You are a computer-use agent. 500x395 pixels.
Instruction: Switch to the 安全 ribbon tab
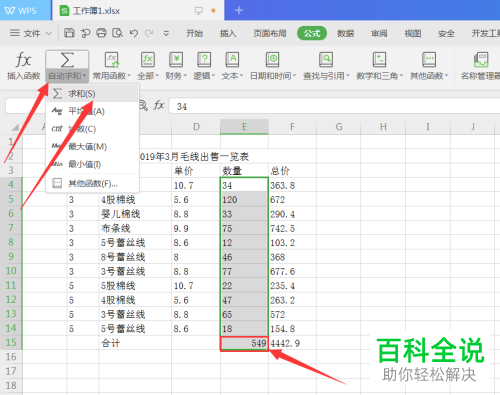click(446, 33)
